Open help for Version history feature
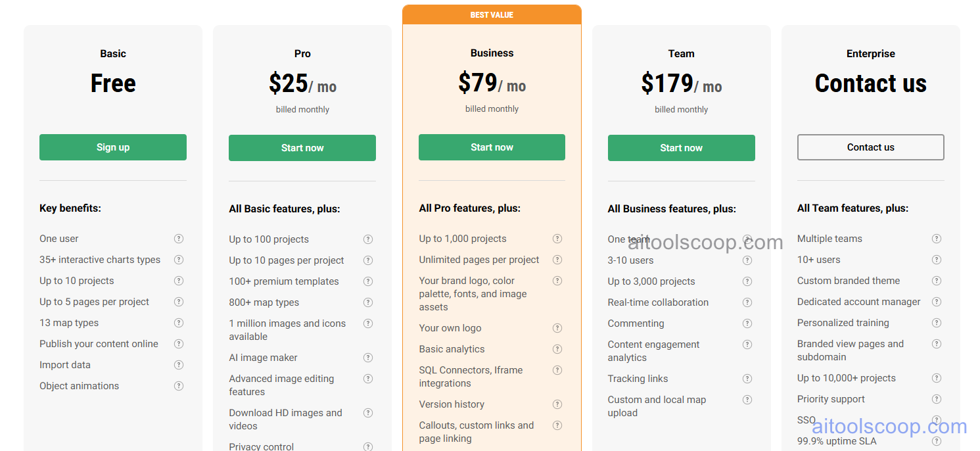980x451 pixels. pos(557,404)
